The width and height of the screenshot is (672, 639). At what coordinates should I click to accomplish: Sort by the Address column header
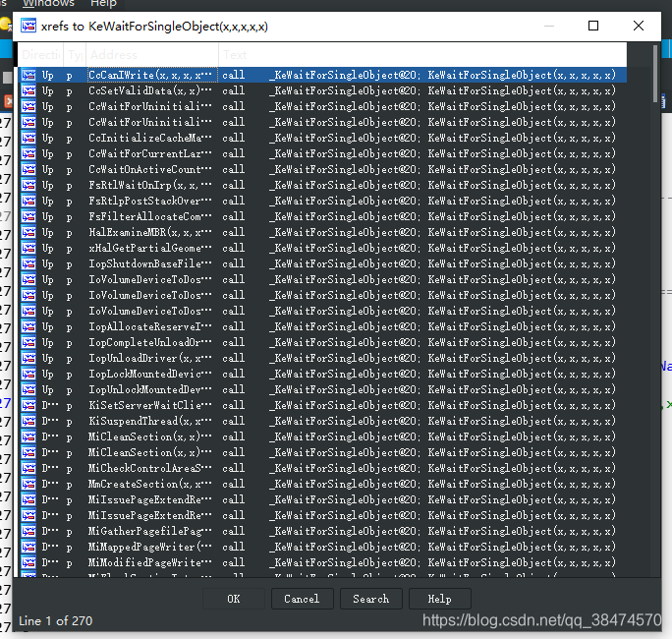(x=152, y=55)
